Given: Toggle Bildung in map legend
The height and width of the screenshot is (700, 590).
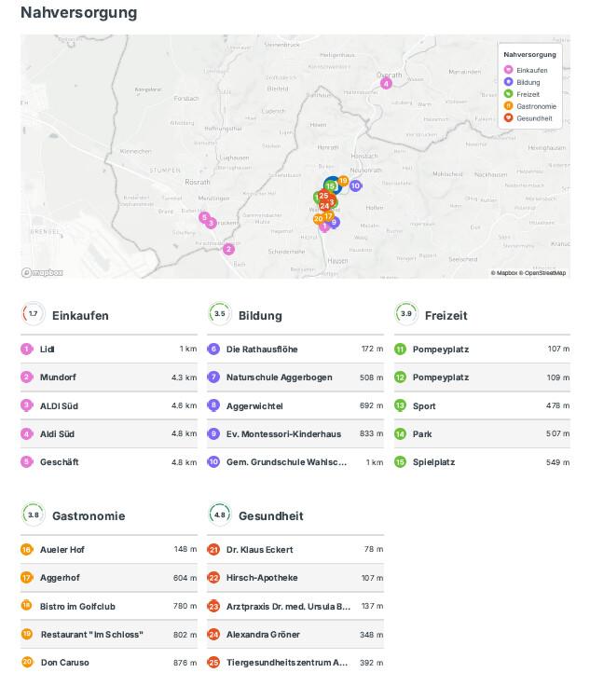Looking at the screenshot, I should (x=527, y=83).
